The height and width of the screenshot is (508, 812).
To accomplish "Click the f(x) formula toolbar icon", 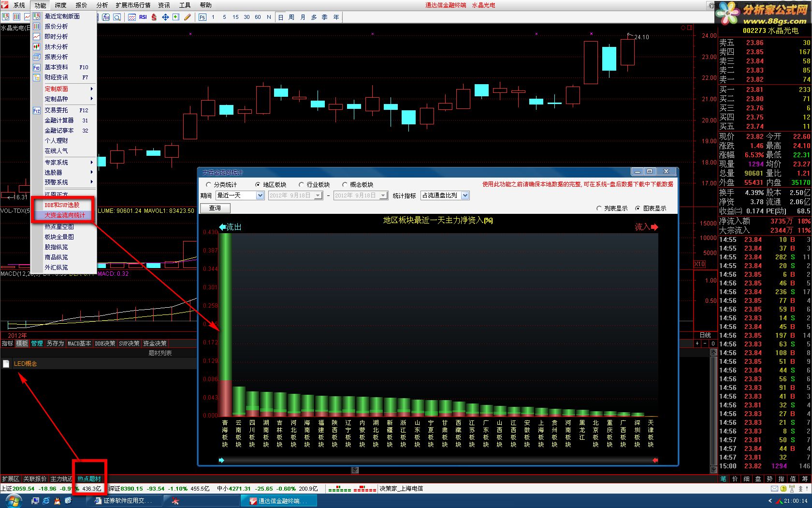I will [106, 17].
